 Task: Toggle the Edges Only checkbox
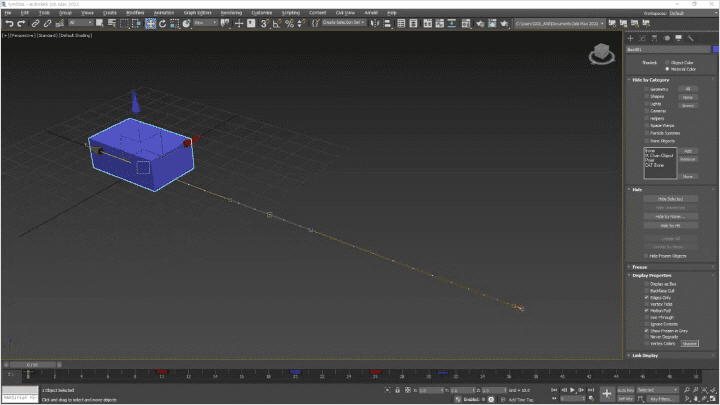647,298
